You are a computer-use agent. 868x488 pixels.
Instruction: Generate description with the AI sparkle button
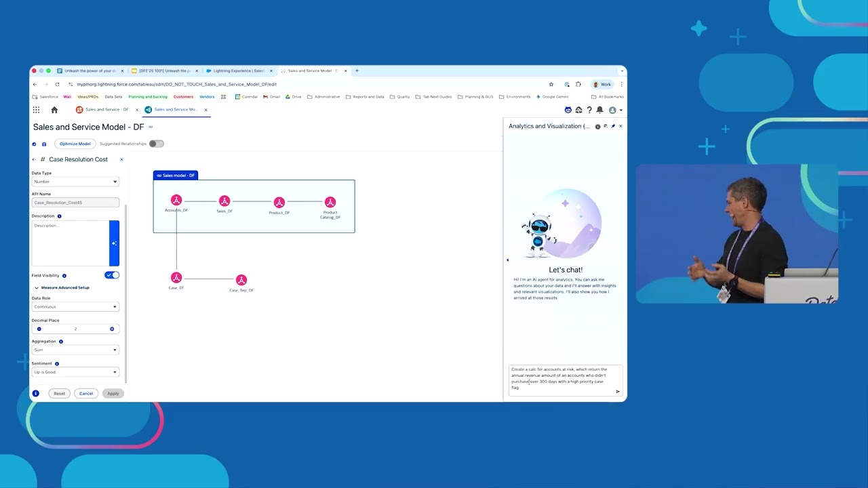coord(114,243)
